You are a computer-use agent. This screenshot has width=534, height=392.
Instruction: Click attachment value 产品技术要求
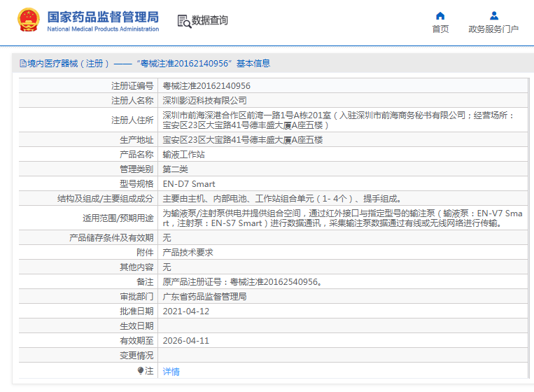[x=188, y=253]
